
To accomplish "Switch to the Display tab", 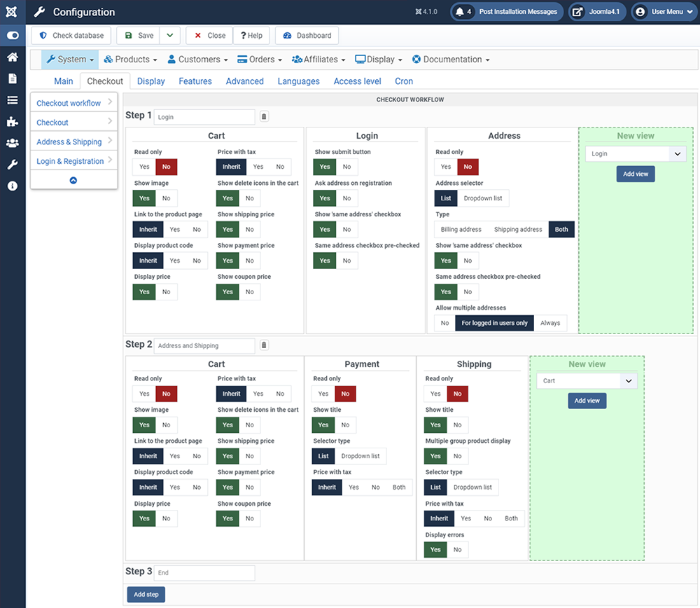I will (151, 81).
